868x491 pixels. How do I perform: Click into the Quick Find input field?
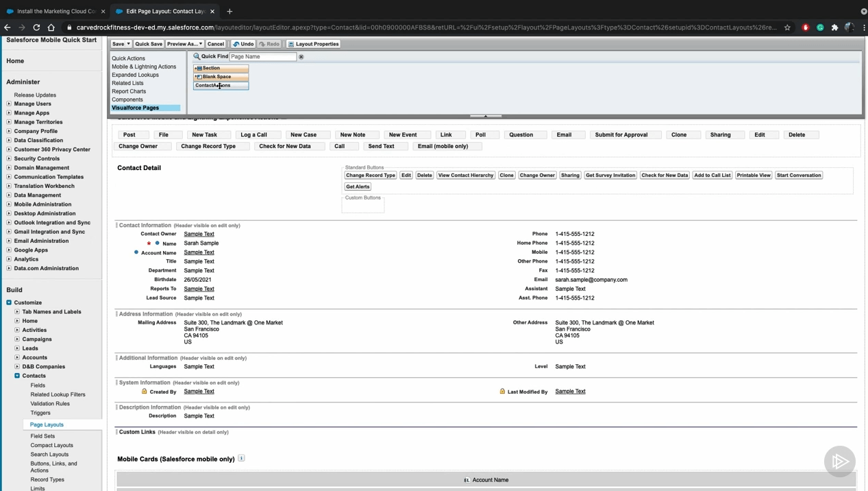coord(262,57)
